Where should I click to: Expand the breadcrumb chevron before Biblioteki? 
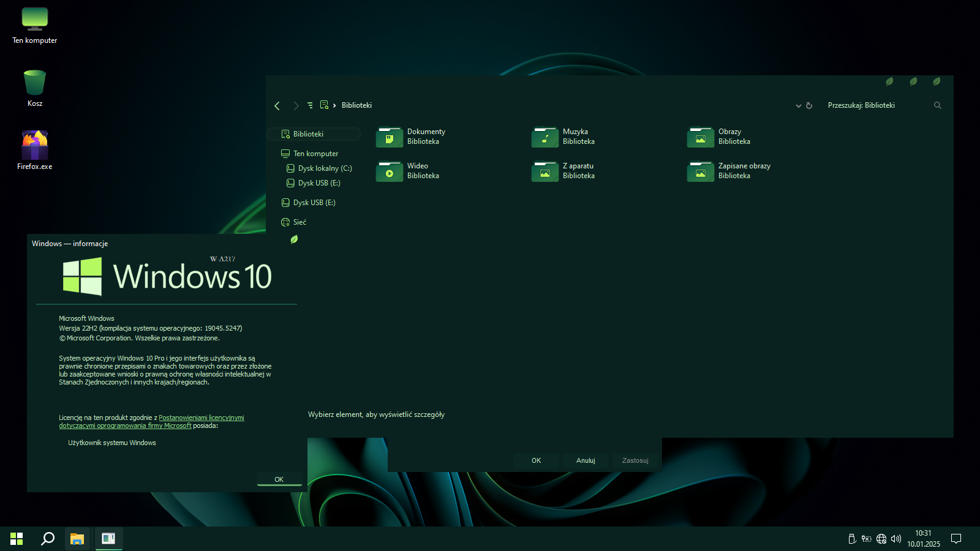[334, 106]
